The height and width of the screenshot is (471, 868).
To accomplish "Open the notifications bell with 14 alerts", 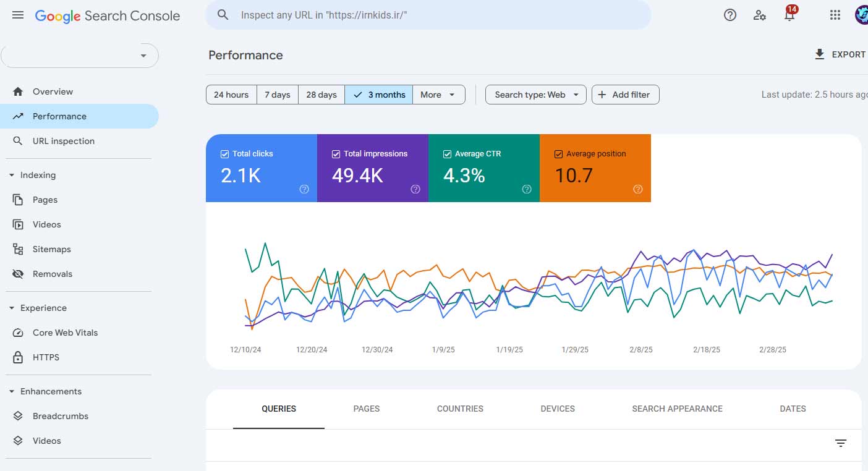I will (789, 15).
